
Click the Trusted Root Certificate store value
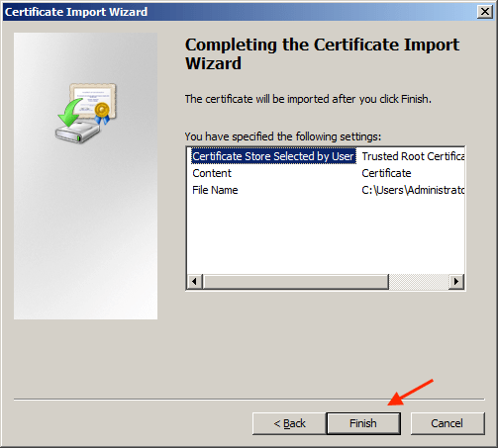[x=413, y=156]
